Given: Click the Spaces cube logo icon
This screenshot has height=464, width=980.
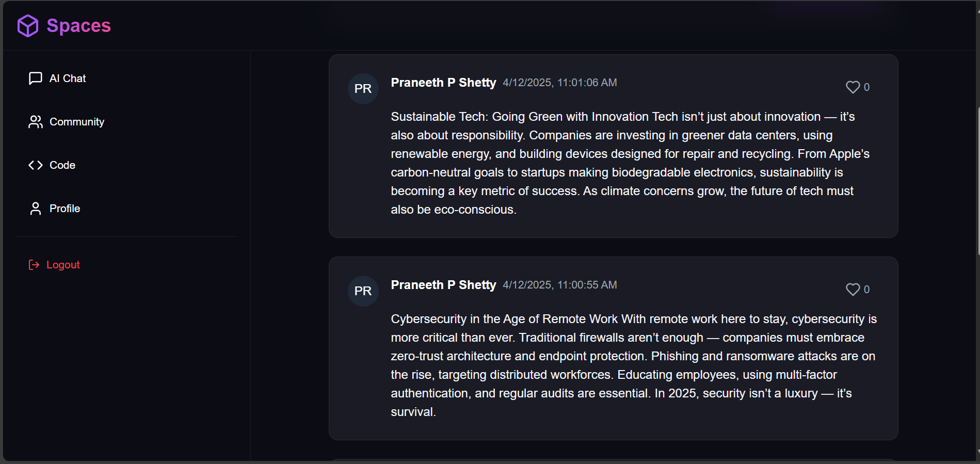Looking at the screenshot, I should (x=28, y=26).
